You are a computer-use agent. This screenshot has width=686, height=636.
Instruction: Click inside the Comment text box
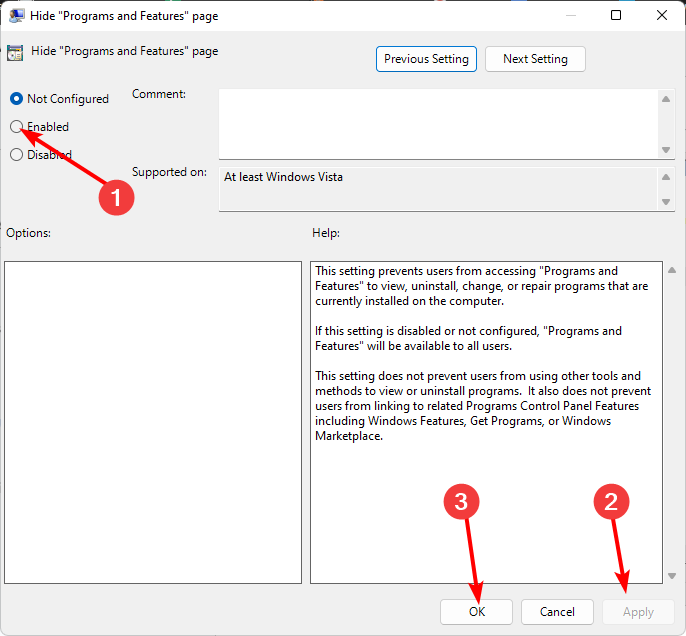pos(439,124)
